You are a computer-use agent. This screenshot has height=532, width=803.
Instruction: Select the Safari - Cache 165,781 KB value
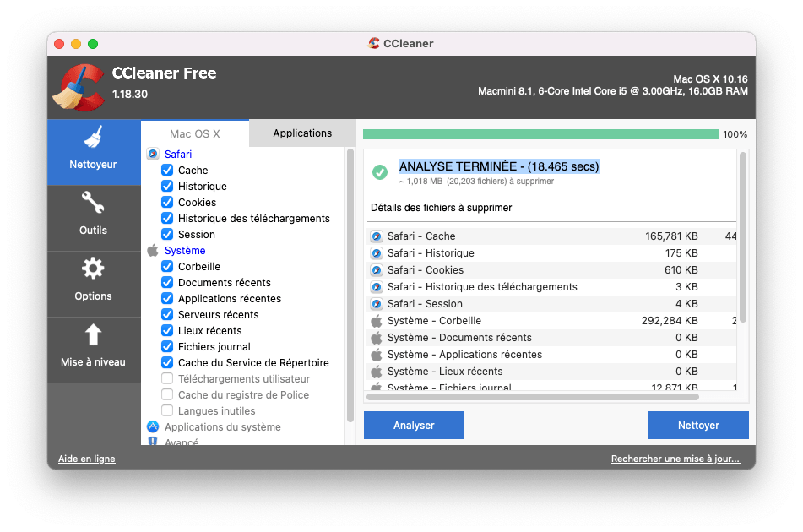[x=671, y=236]
